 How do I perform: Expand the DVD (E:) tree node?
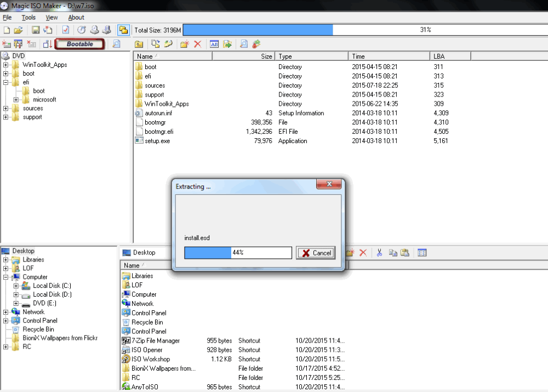pos(16,303)
